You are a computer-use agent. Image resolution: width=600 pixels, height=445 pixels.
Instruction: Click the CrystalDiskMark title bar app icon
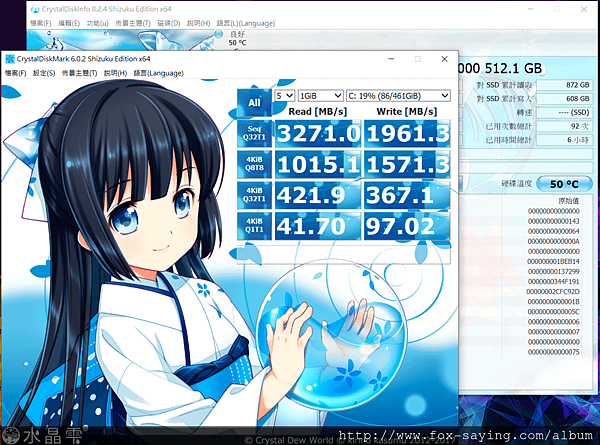tap(10, 59)
